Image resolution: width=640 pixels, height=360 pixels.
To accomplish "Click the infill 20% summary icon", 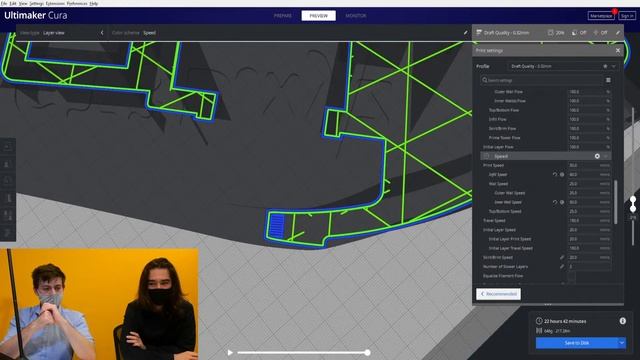I will 551,32.
